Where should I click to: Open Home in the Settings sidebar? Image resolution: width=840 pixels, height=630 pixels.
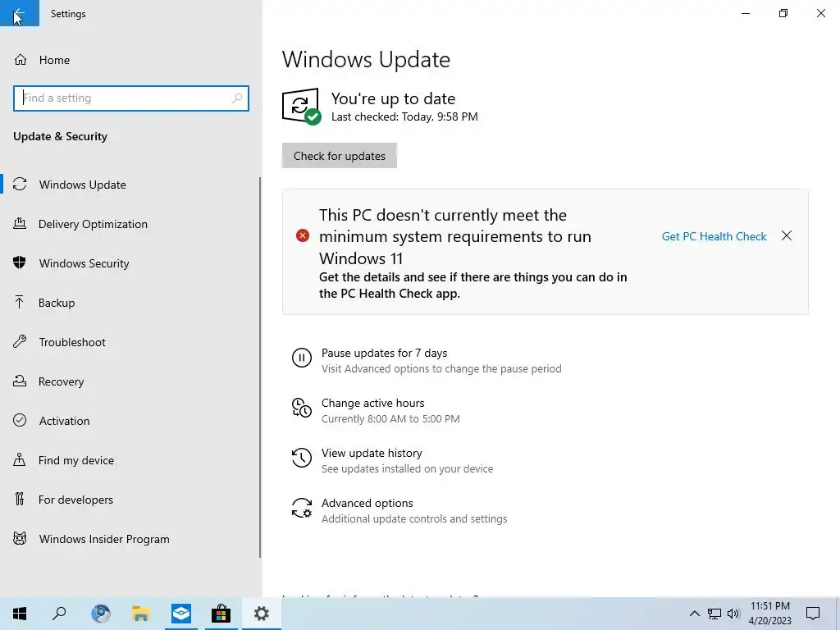click(54, 60)
